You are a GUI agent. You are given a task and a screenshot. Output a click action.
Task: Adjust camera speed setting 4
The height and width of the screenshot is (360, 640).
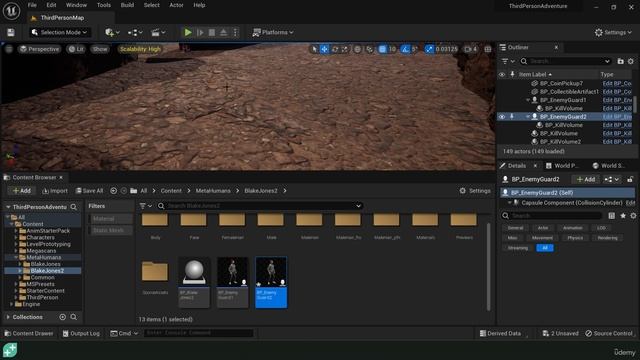pos(471,49)
